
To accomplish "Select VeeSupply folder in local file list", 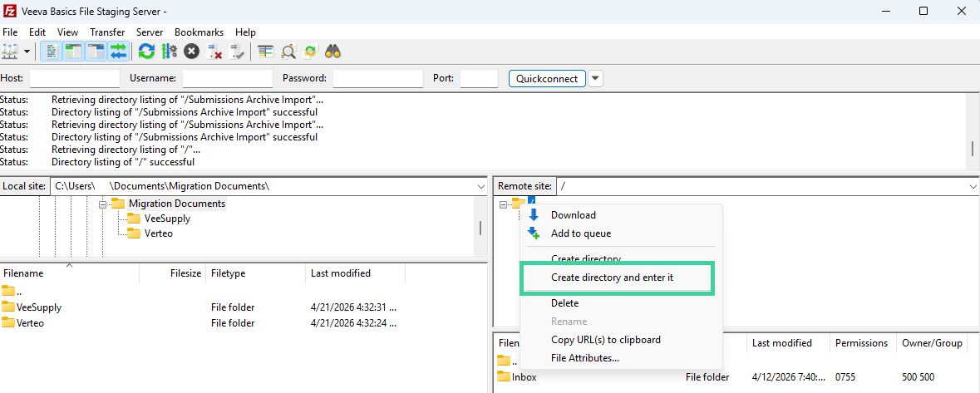I will [x=39, y=307].
